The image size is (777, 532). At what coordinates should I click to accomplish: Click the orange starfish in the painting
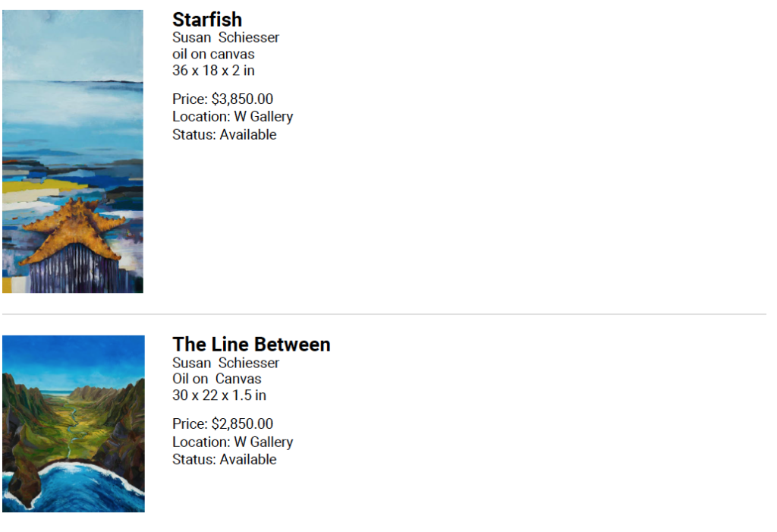pos(74,229)
